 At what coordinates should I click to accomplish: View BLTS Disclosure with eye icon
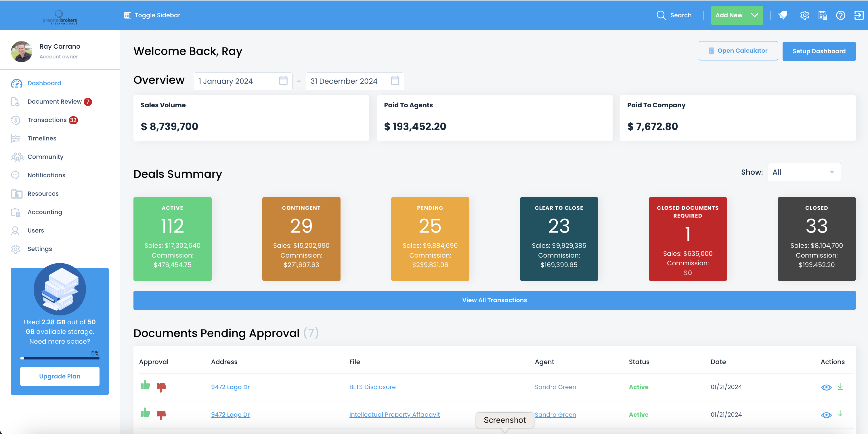[826, 387]
